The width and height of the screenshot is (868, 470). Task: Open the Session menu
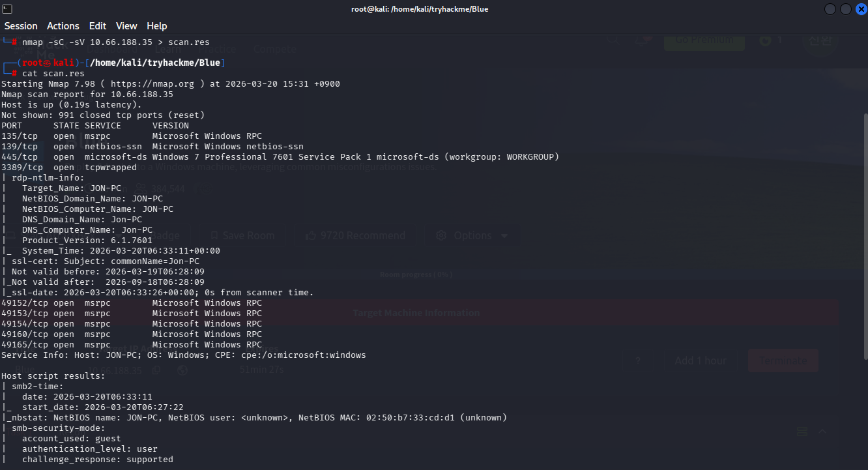click(21, 26)
